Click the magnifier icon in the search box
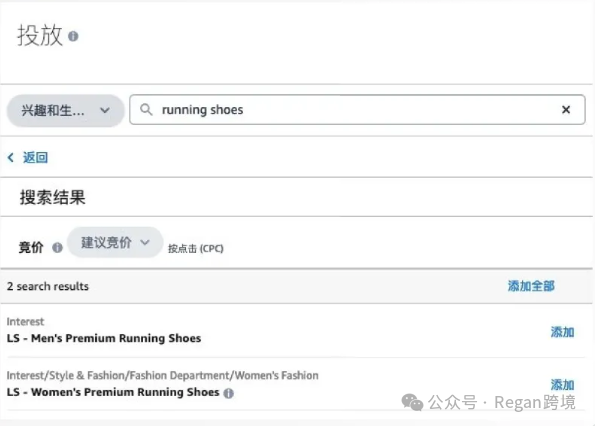The height and width of the screenshot is (426, 595). (146, 110)
